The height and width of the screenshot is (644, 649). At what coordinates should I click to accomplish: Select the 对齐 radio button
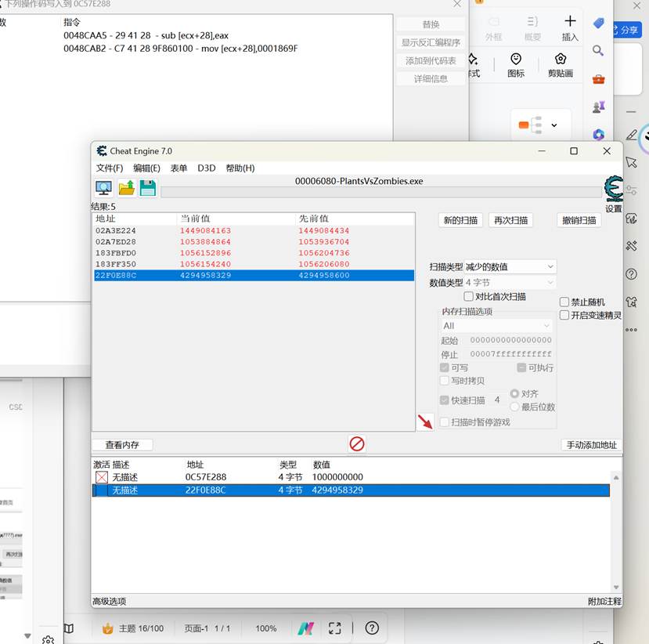tap(514, 393)
